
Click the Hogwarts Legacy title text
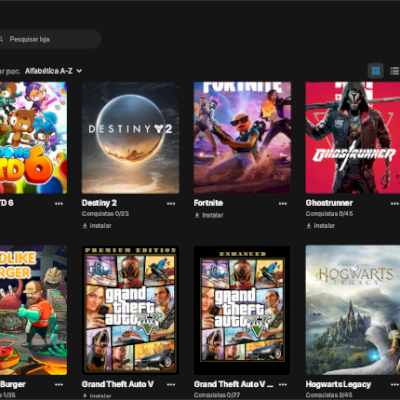(x=338, y=384)
